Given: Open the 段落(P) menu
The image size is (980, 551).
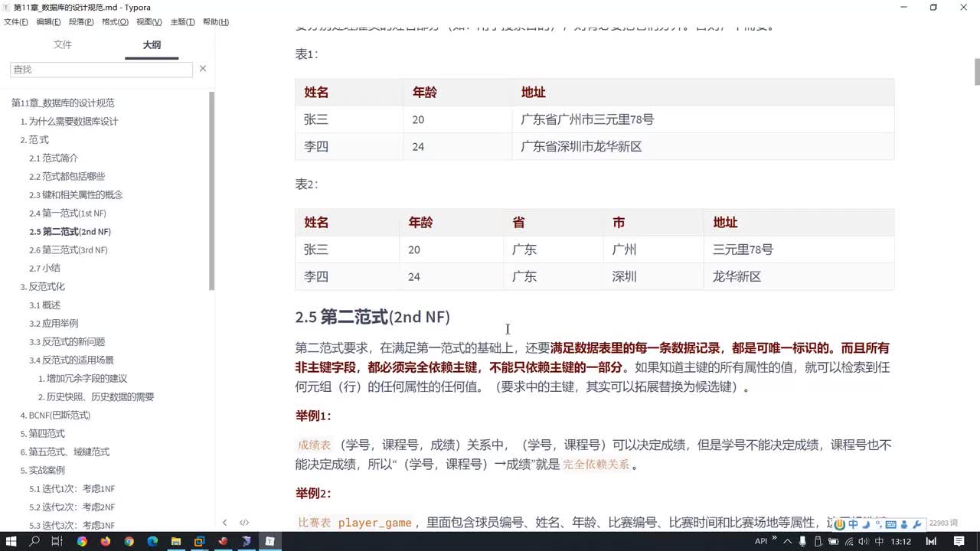Looking at the screenshot, I should coord(81,22).
